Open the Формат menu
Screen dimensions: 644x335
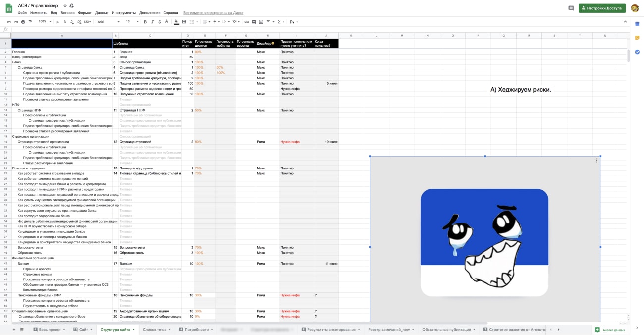point(85,13)
